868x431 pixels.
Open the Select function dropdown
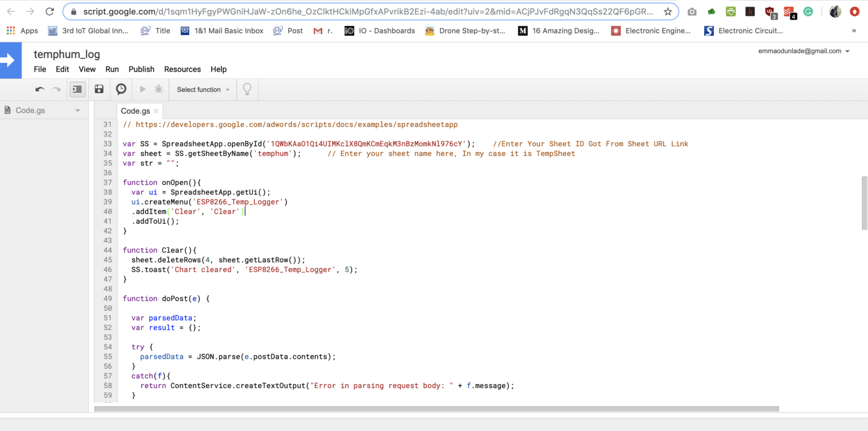pyautogui.click(x=203, y=89)
